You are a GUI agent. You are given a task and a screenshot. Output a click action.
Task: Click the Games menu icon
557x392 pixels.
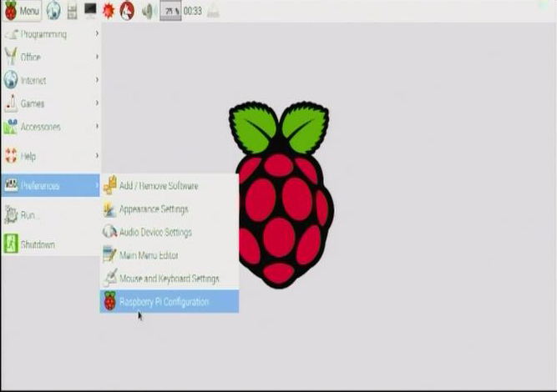point(11,103)
